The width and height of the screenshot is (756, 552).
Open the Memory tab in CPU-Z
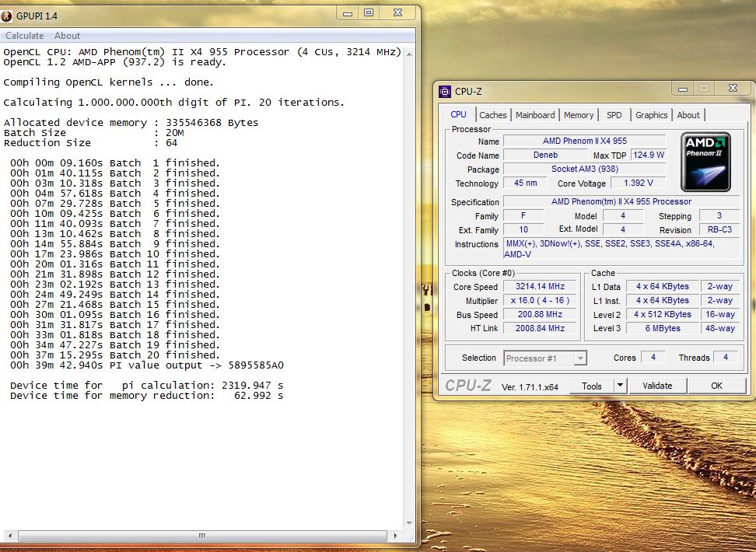tap(579, 115)
